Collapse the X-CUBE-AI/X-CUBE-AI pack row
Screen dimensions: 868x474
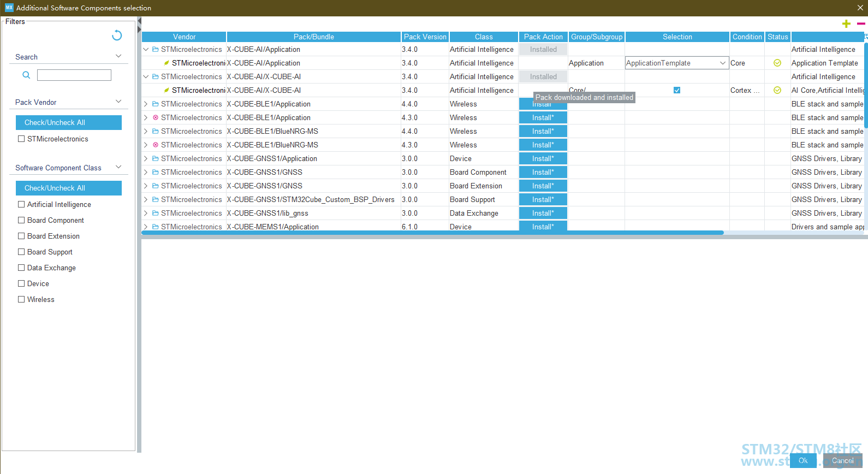tap(146, 76)
